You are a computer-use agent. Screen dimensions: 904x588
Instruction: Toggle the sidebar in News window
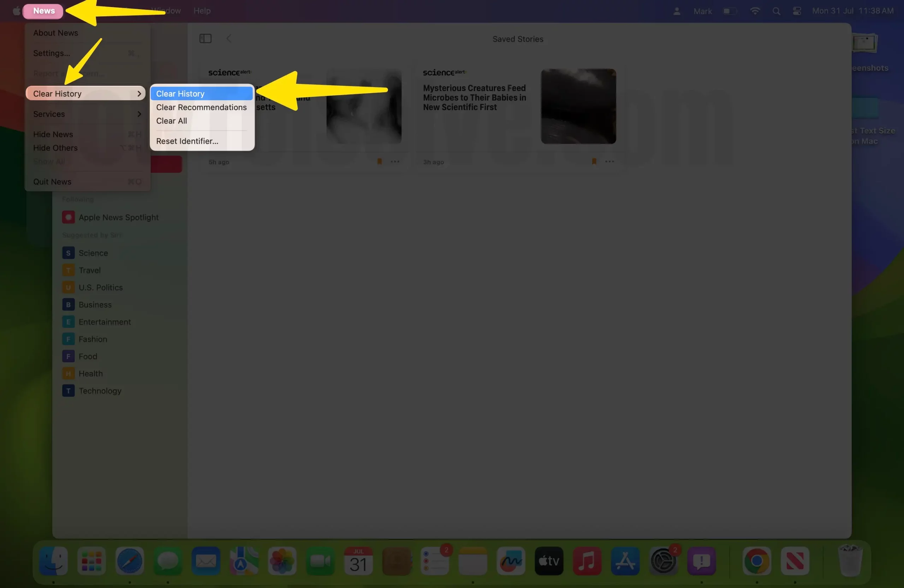[x=206, y=38]
